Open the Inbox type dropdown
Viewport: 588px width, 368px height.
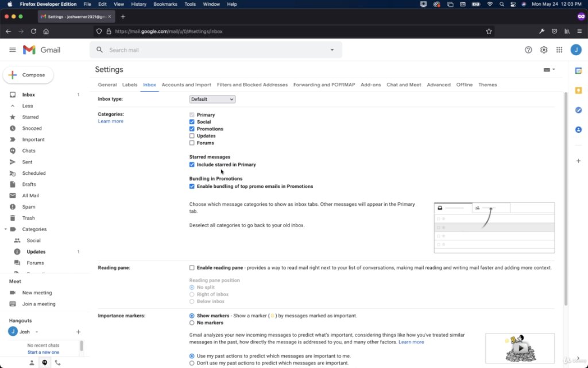(x=212, y=99)
